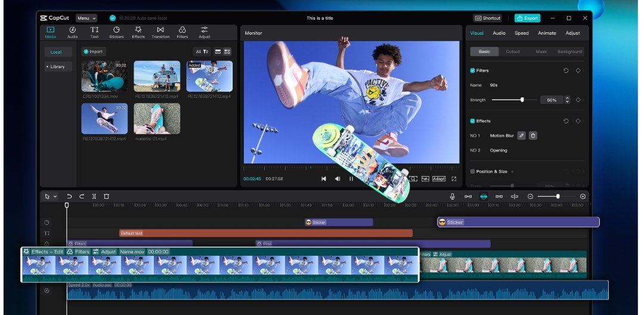Click the Adapt ratio button
The image size is (644, 315).
[439, 178]
